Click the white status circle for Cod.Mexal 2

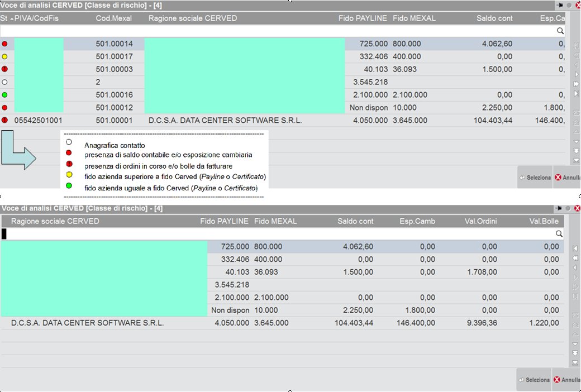pos(5,82)
